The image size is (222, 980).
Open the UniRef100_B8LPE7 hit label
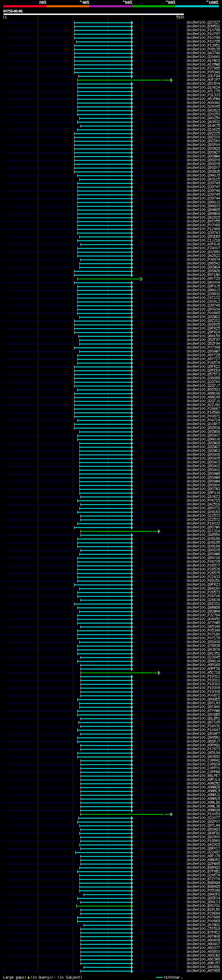tap(203, 776)
